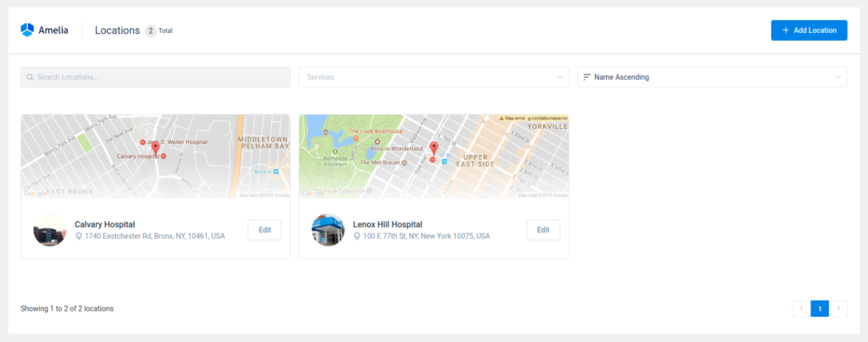Screen dimensions: 868x342
Task: Focus the Search Locations input field
Action: coord(156,77)
